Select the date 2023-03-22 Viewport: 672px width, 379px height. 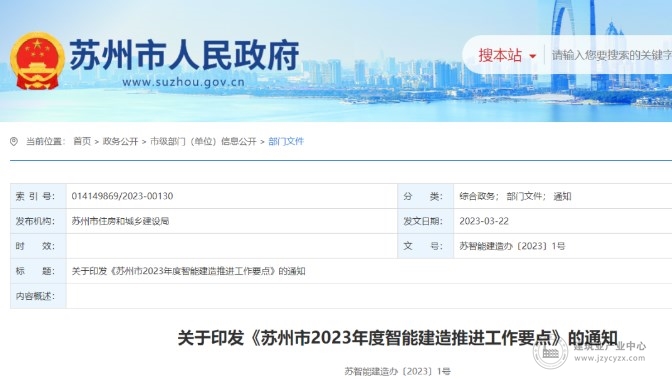point(484,221)
